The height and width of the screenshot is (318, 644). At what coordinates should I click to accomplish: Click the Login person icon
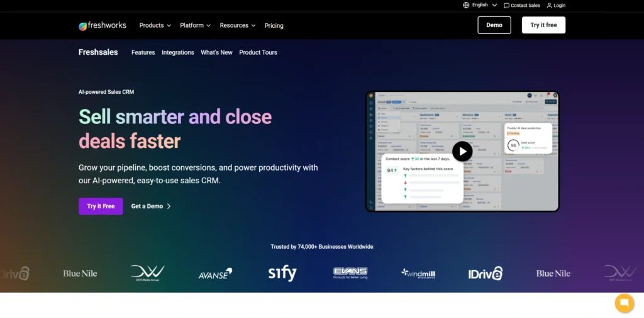pyautogui.click(x=549, y=6)
